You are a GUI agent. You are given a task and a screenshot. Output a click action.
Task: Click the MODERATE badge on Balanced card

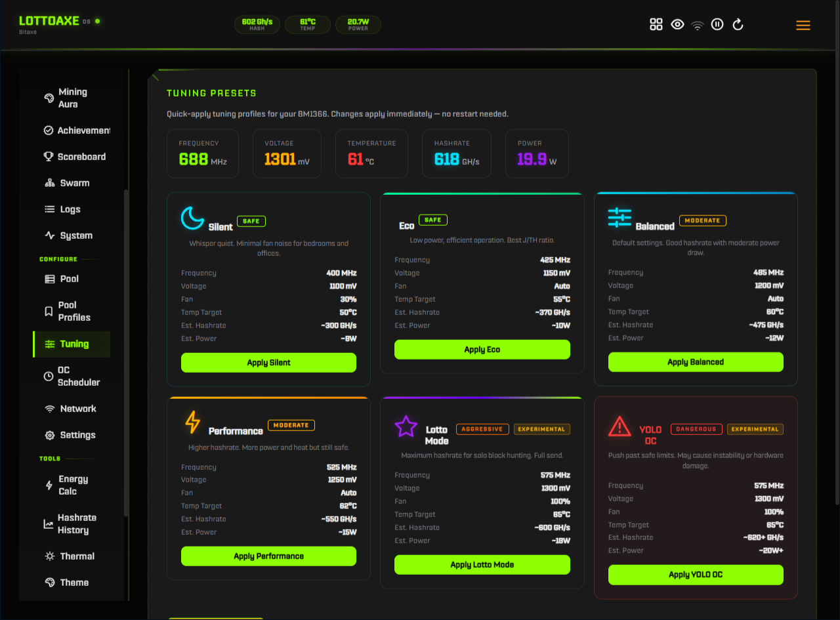click(x=703, y=220)
